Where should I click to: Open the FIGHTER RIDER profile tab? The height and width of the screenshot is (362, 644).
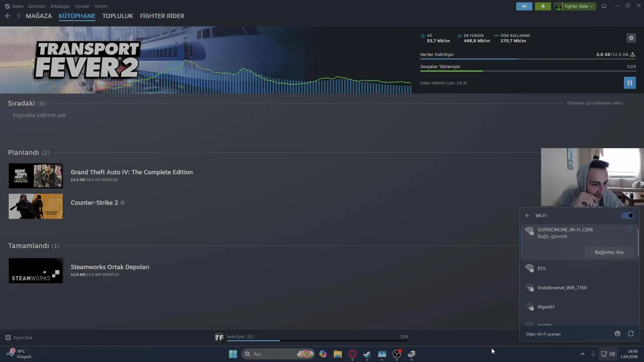pos(162,16)
